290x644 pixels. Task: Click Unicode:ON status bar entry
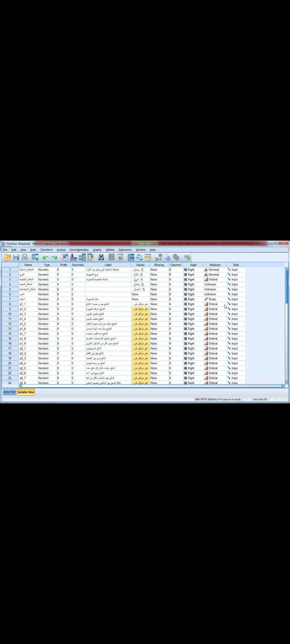tap(260, 399)
